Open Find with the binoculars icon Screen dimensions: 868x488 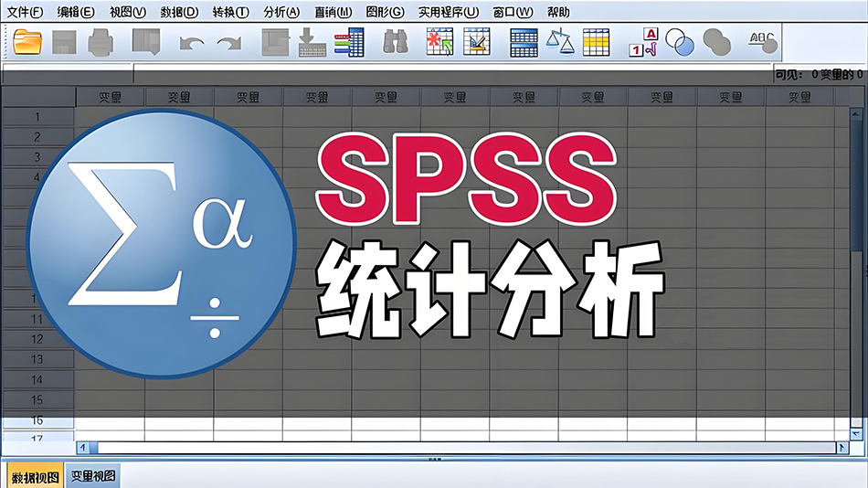[x=396, y=42]
